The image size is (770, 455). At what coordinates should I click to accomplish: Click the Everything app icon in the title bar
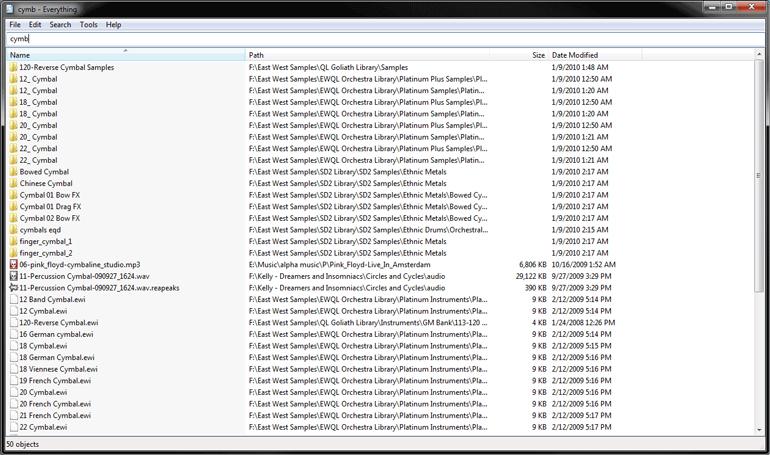coord(9,9)
